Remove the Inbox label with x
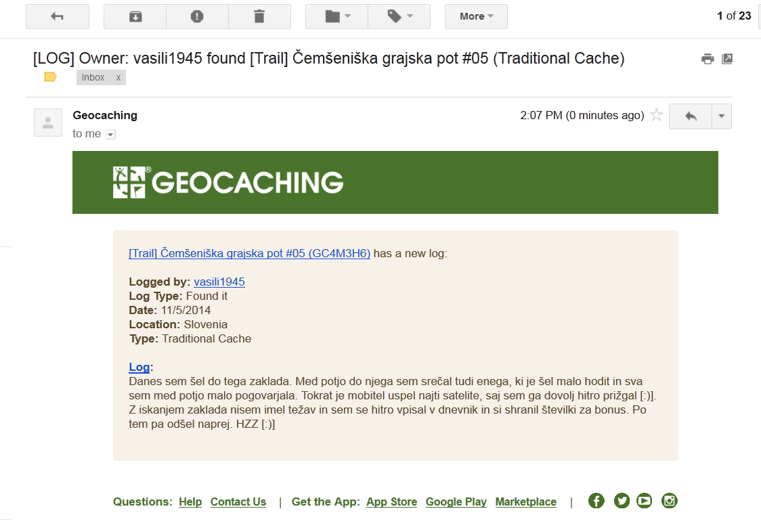 pyautogui.click(x=118, y=77)
